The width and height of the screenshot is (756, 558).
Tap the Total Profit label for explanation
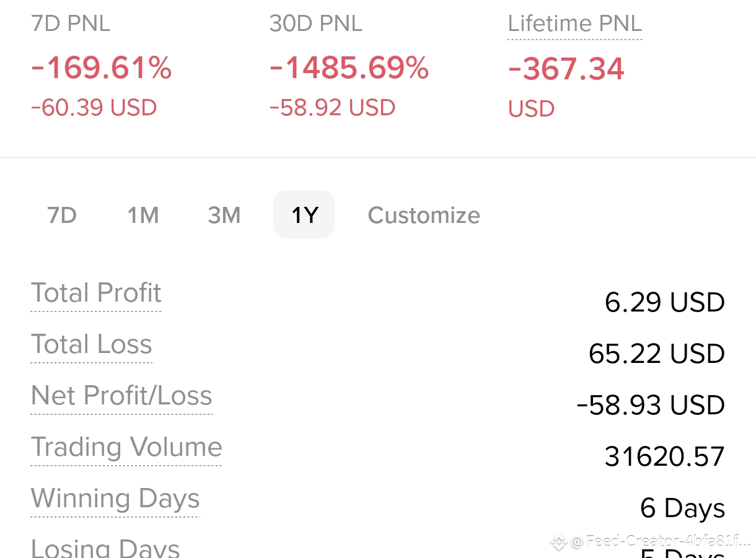(96, 293)
